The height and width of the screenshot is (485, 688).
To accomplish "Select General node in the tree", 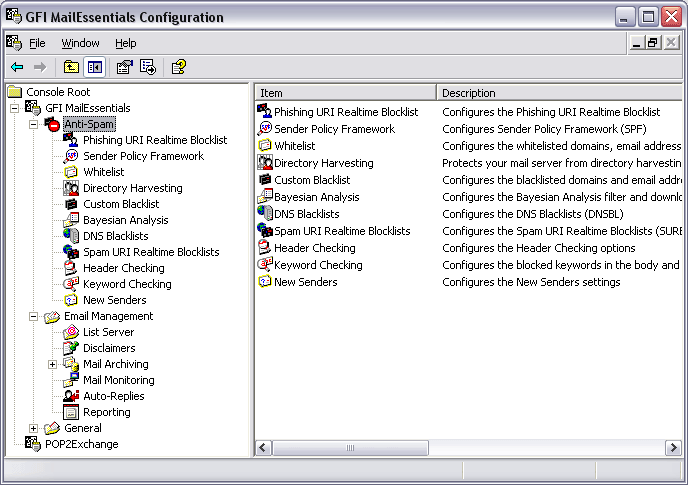I will click(82, 428).
